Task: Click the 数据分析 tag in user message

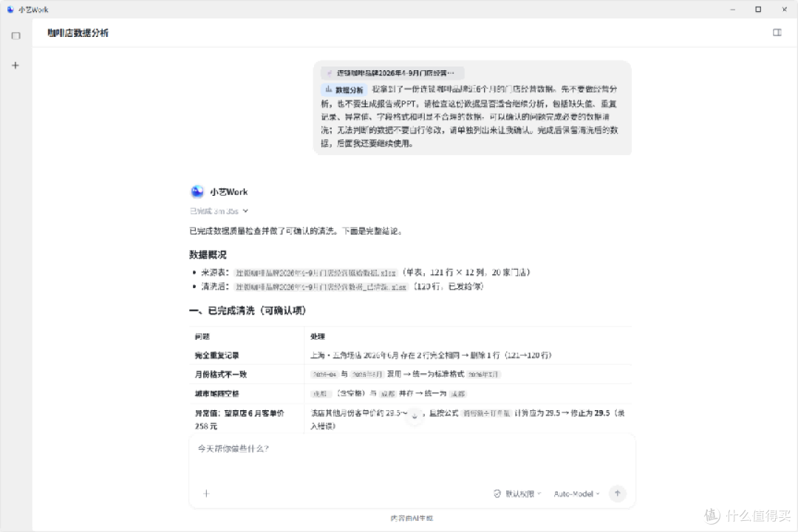Action: coord(344,89)
